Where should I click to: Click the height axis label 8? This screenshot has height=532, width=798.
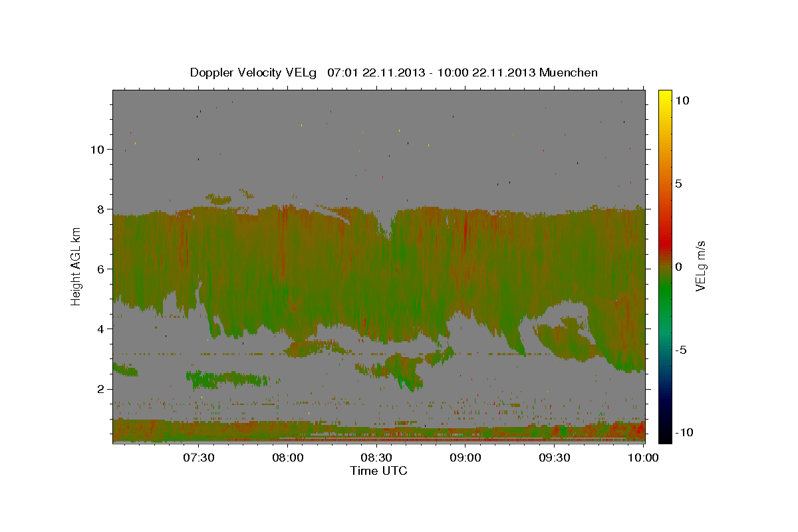coord(100,209)
